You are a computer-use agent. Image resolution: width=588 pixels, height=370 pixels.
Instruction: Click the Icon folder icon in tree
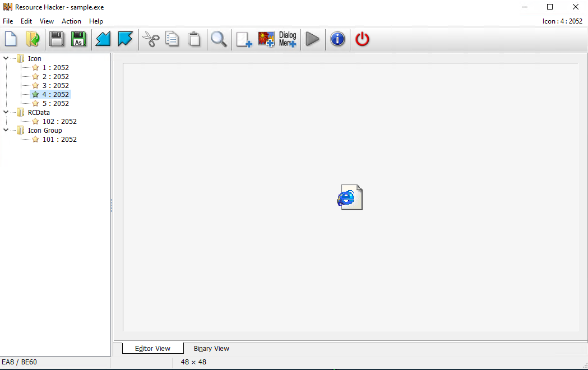pos(21,58)
